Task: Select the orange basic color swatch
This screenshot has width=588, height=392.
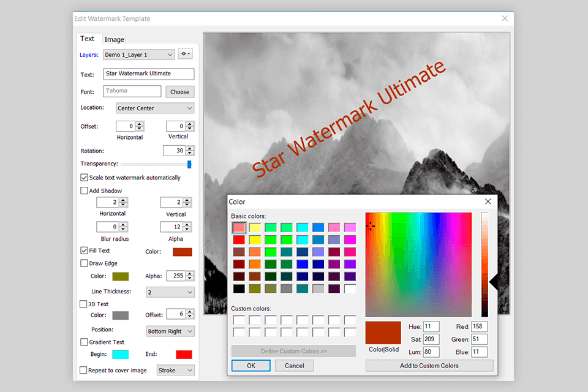Action: 255,264
